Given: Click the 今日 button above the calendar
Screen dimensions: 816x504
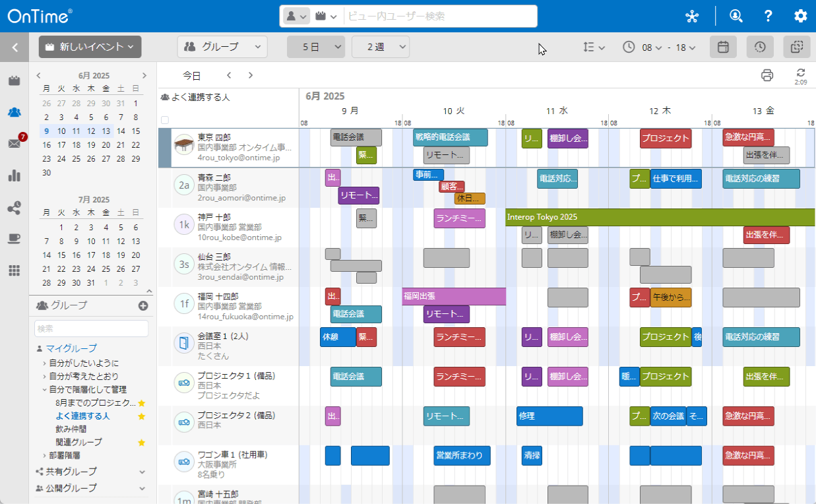Looking at the screenshot, I should 193,75.
